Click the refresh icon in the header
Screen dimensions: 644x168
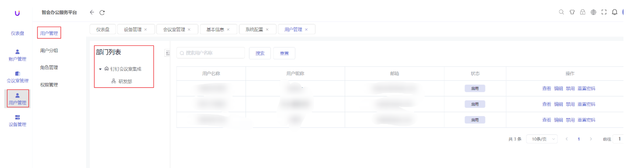[102, 12]
